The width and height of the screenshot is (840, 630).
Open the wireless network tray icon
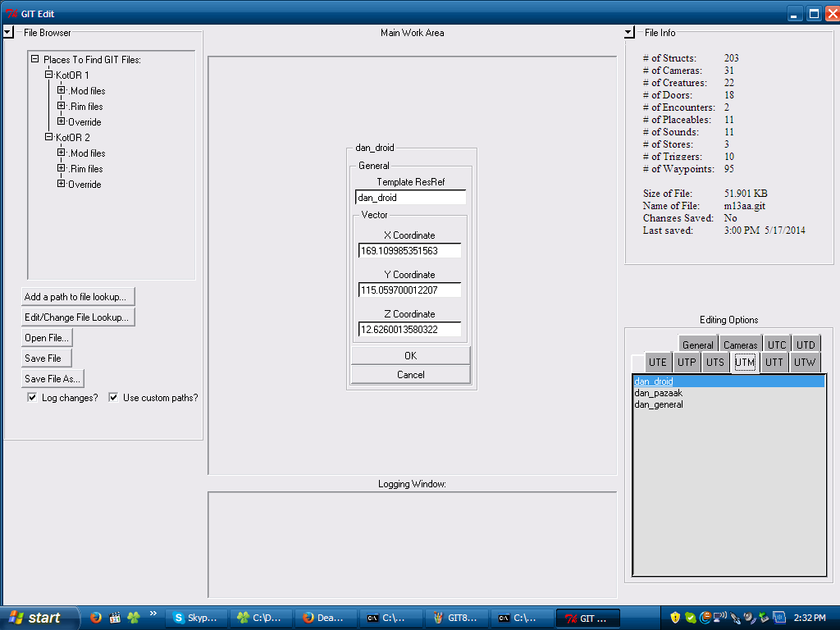(720, 618)
